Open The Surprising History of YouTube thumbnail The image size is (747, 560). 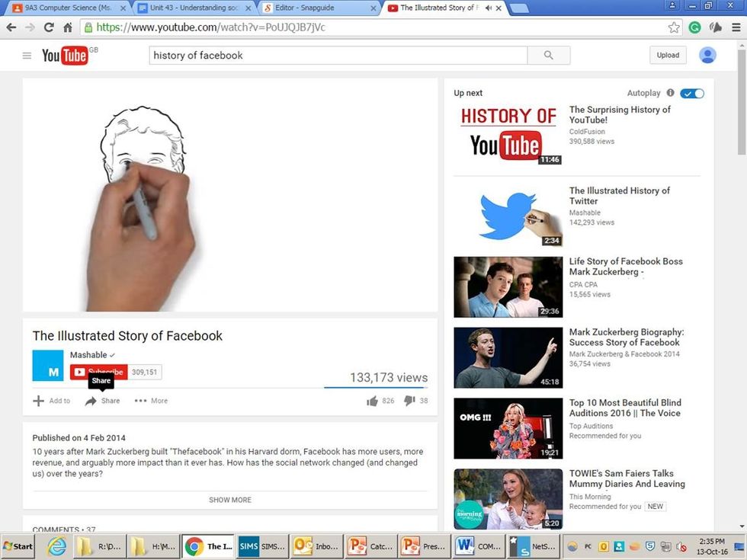(508, 136)
